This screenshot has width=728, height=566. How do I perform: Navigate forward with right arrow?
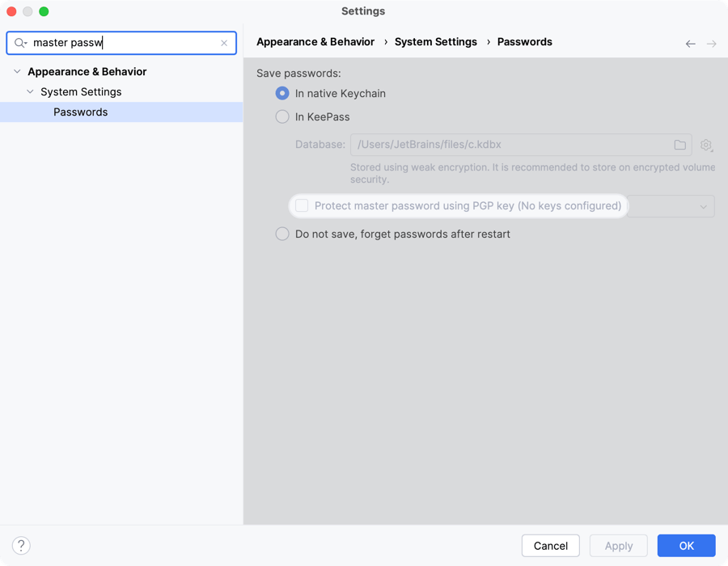coord(711,44)
